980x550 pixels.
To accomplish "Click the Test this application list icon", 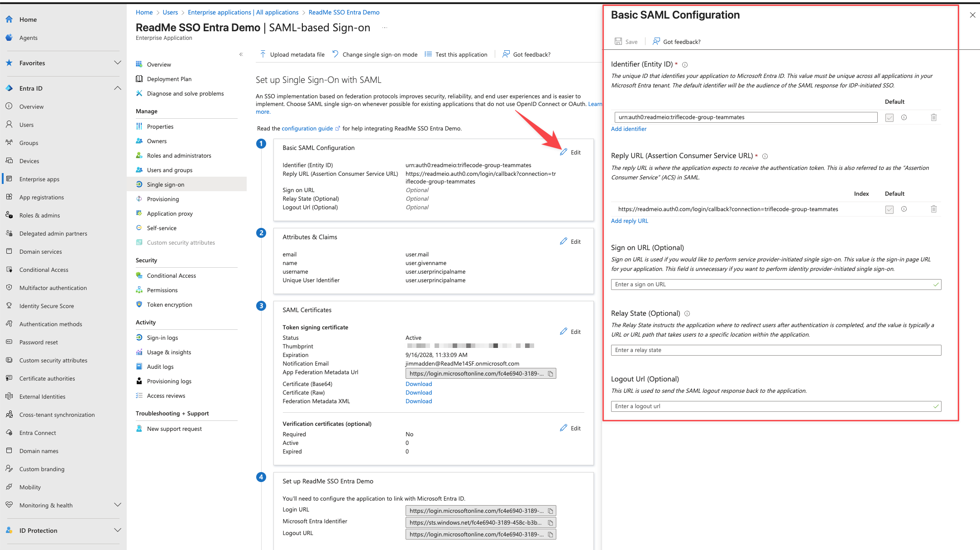I will pos(428,54).
